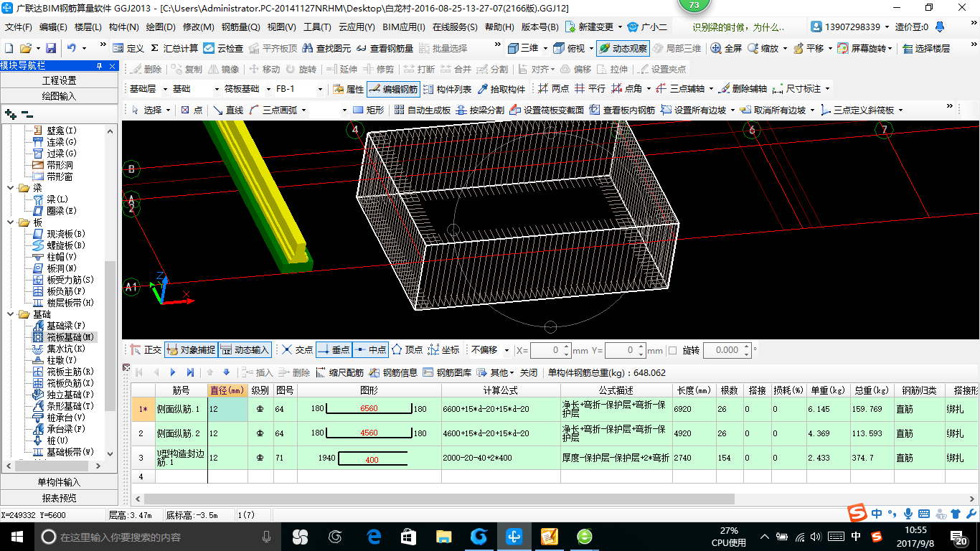The width and height of the screenshot is (980, 551).
Task: Click the navigation tree vertical scrollbar
Action: tap(110, 335)
